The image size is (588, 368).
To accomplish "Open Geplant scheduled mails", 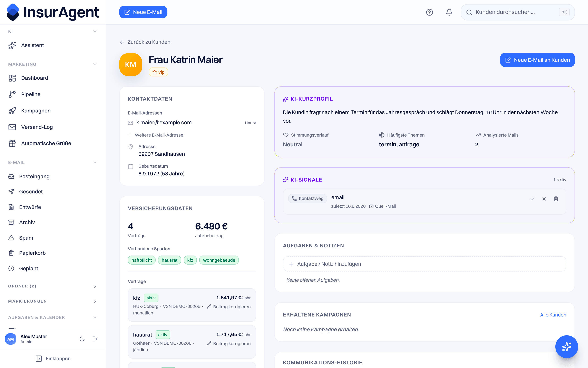I will click(x=53, y=268).
